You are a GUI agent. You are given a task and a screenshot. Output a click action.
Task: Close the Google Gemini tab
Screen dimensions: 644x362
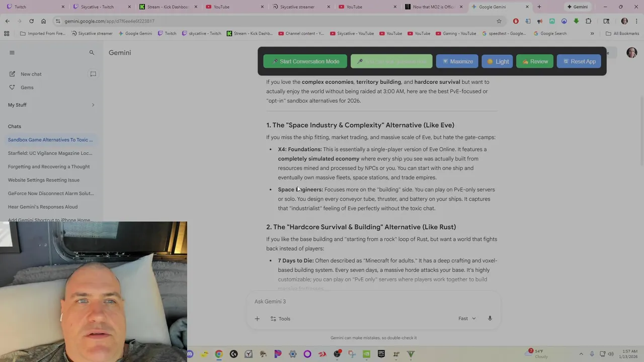(x=527, y=7)
